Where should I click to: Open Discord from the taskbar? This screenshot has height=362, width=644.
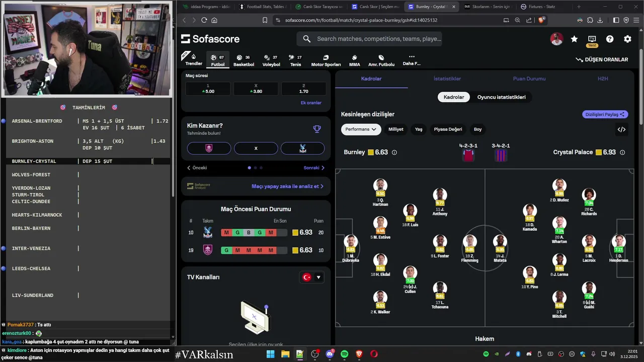tap(330, 354)
